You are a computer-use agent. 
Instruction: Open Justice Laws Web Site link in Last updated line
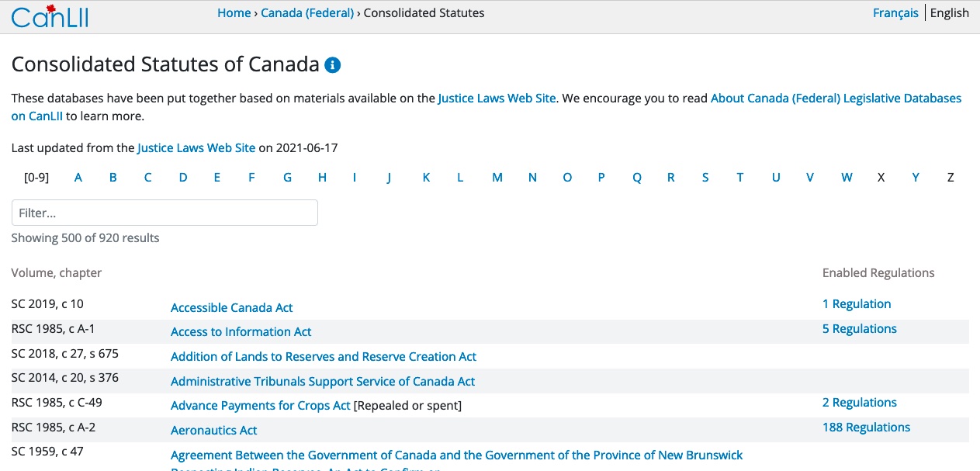pyautogui.click(x=196, y=147)
